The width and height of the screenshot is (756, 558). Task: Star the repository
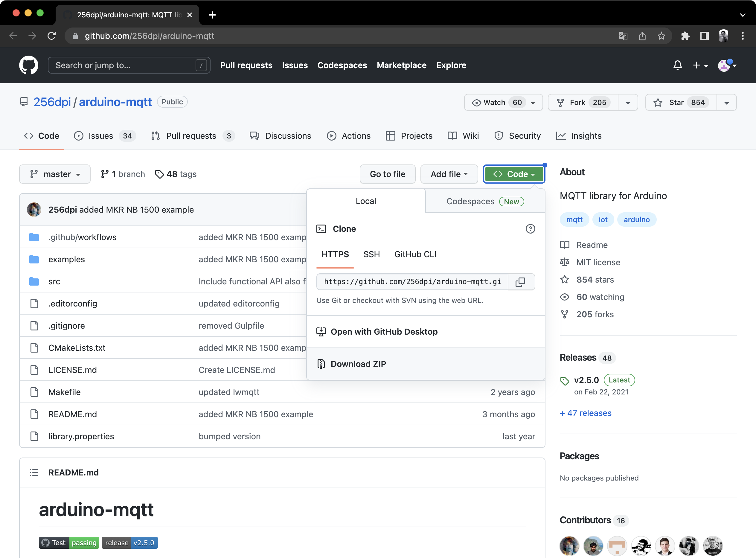(x=681, y=102)
